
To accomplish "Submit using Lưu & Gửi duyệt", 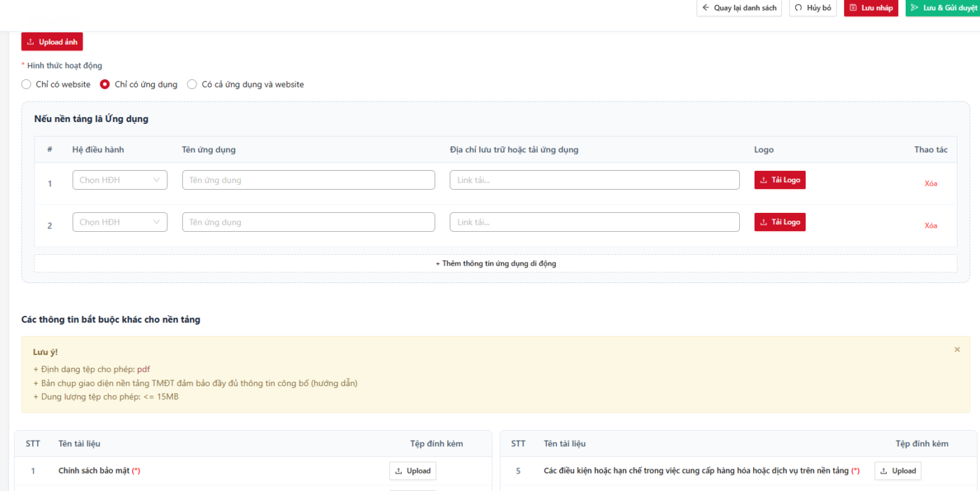I will [x=943, y=8].
